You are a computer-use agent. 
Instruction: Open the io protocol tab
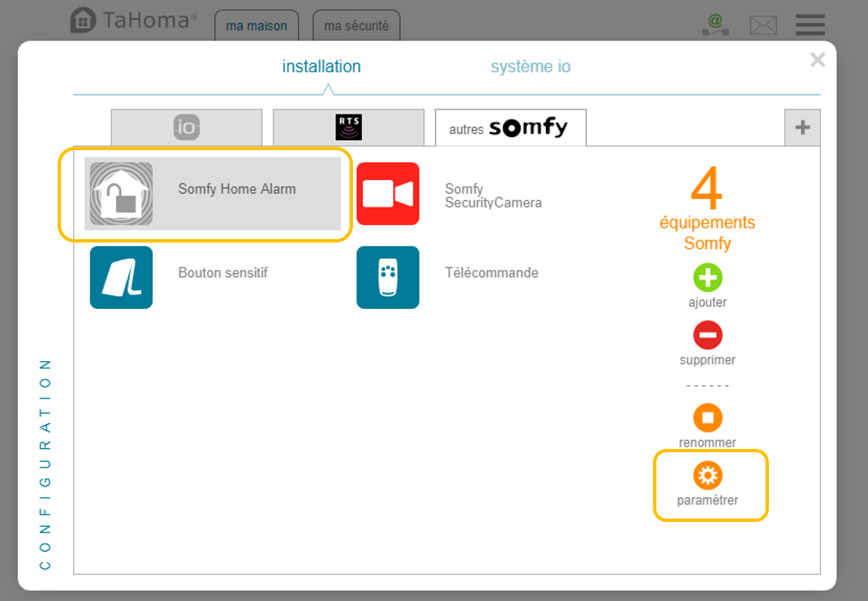186,127
